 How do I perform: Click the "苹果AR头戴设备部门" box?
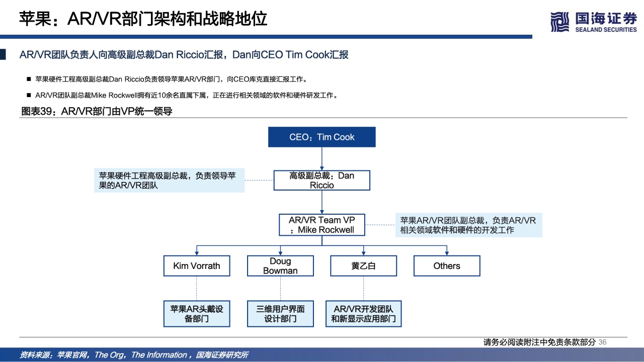coord(197,314)
